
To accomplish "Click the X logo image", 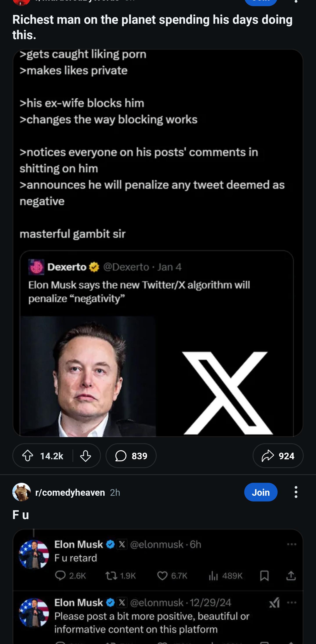I will pos(227,393).
